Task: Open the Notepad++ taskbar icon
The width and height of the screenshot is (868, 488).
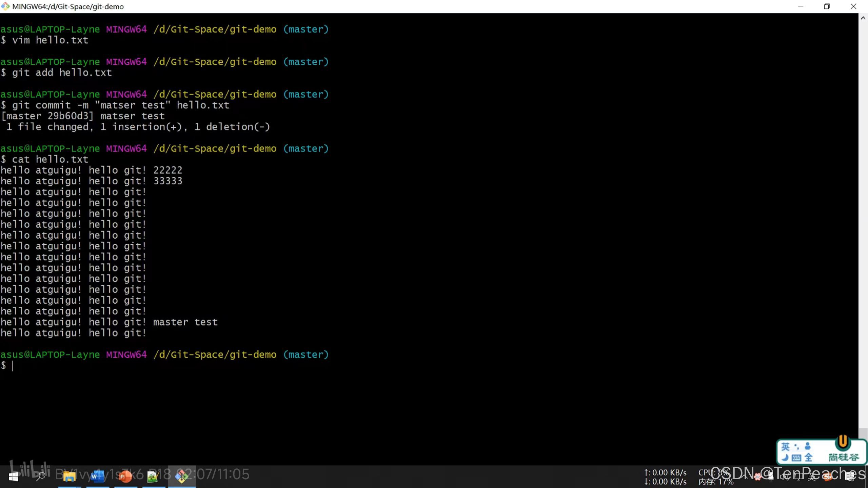Action: pos(153,477)
